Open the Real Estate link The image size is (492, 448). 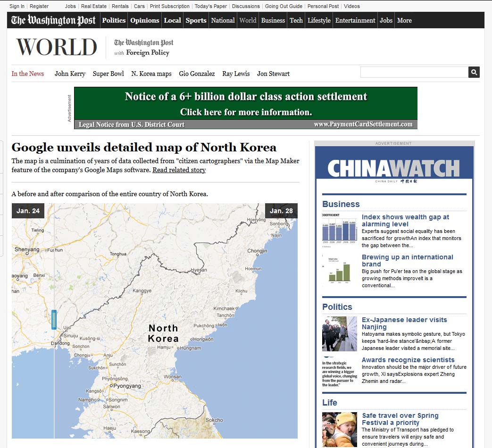[94, 6]
